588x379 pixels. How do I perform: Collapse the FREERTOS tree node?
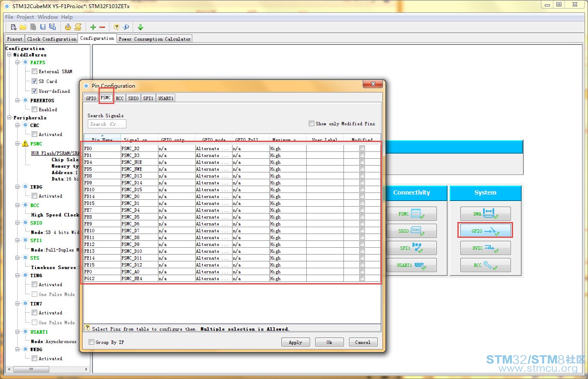18,101
